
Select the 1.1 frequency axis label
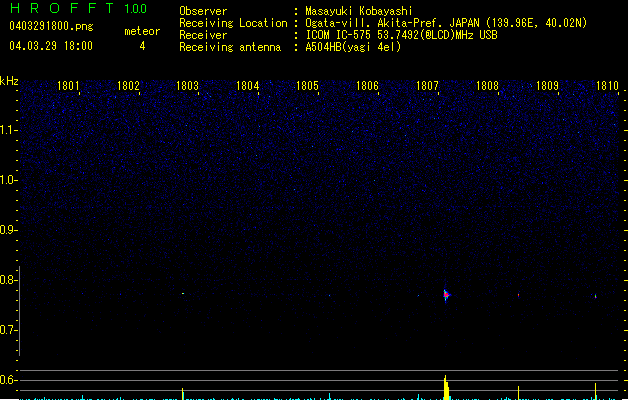pos(9,130)
